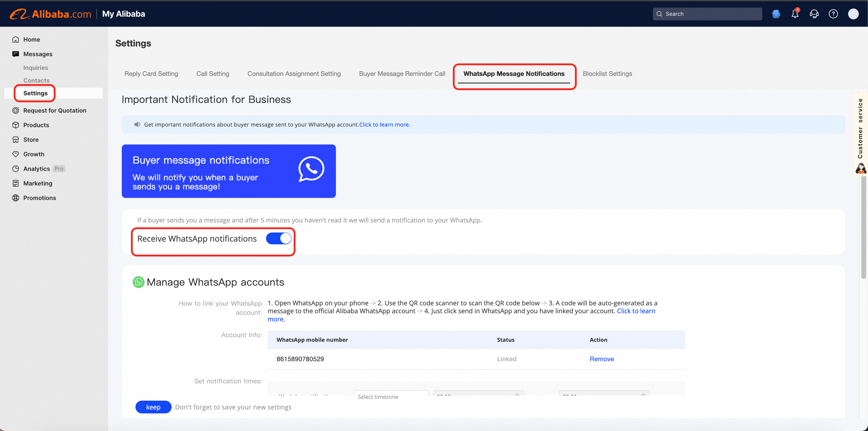Click the Buyer message notifications blue banner
The image size is (868, 431).
pyautogui.click(x=228, y=171)
